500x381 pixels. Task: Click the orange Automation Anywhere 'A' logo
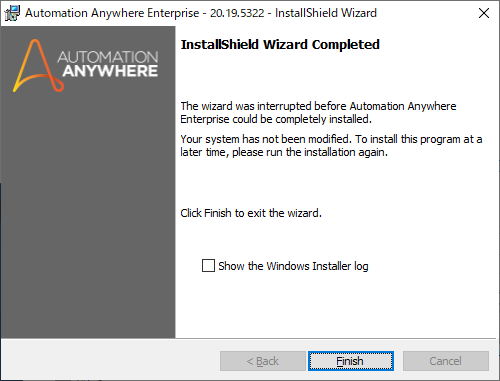click(x=38, y=66)
